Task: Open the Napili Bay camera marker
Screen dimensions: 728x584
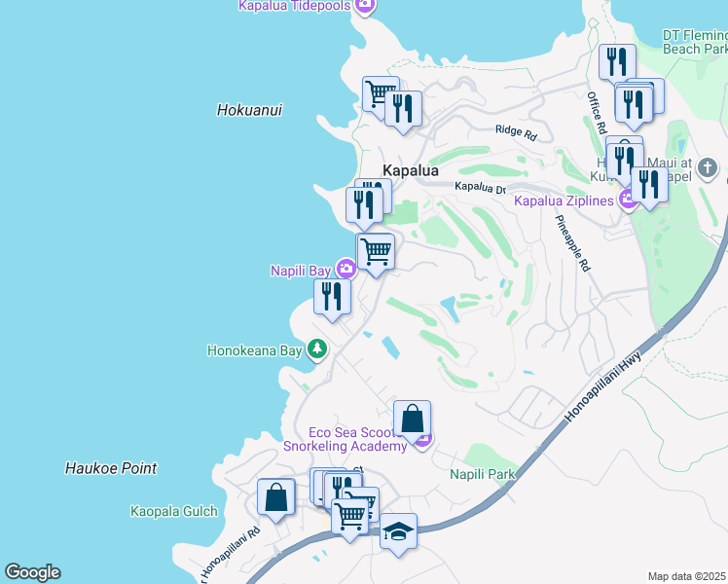Action: coord(346,269)
